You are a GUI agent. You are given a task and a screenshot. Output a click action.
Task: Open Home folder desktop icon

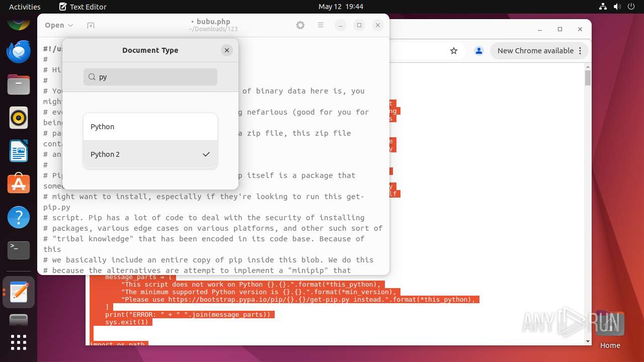coord(610,330)
